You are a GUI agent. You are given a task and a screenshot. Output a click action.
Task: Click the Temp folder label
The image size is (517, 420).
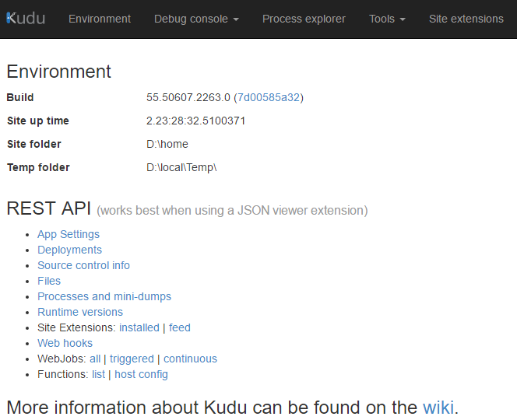point(38,167)
